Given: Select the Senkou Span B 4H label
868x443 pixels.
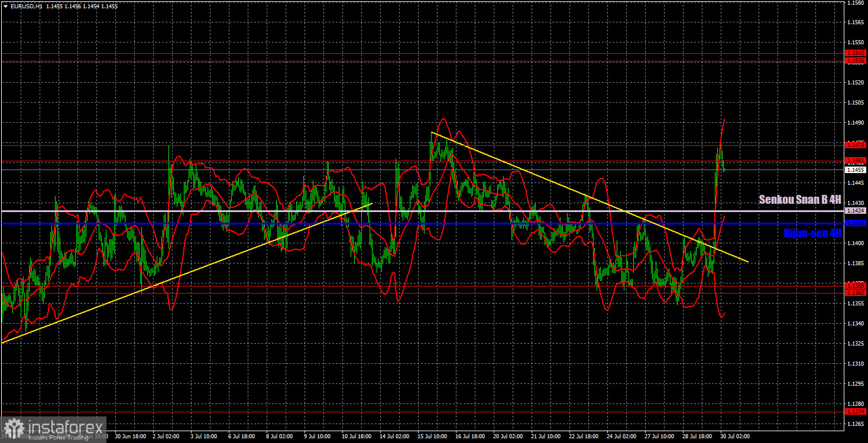Looking at the screenshot, I should pos(800,200).
